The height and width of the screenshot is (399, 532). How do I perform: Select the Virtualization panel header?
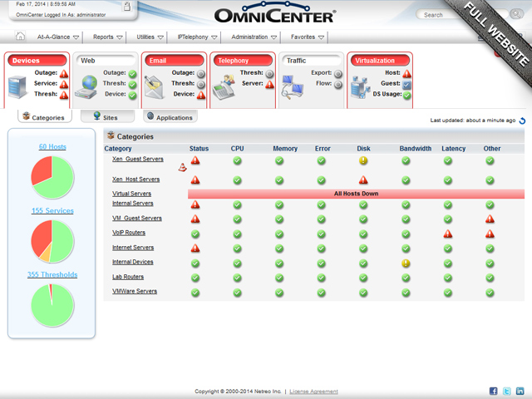point(380,61)
